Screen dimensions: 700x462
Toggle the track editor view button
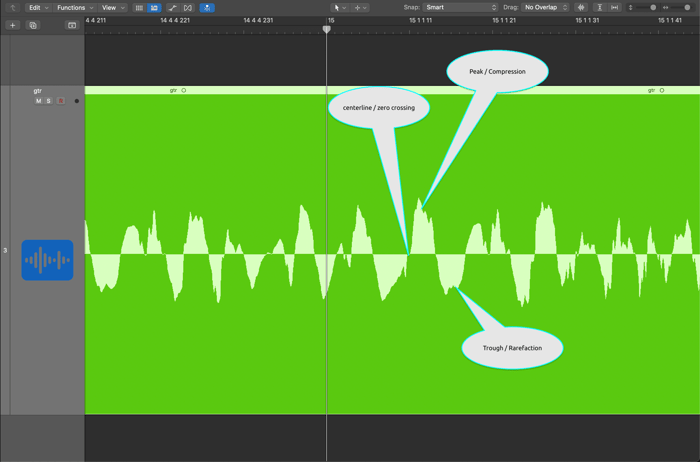coord(154,8)
